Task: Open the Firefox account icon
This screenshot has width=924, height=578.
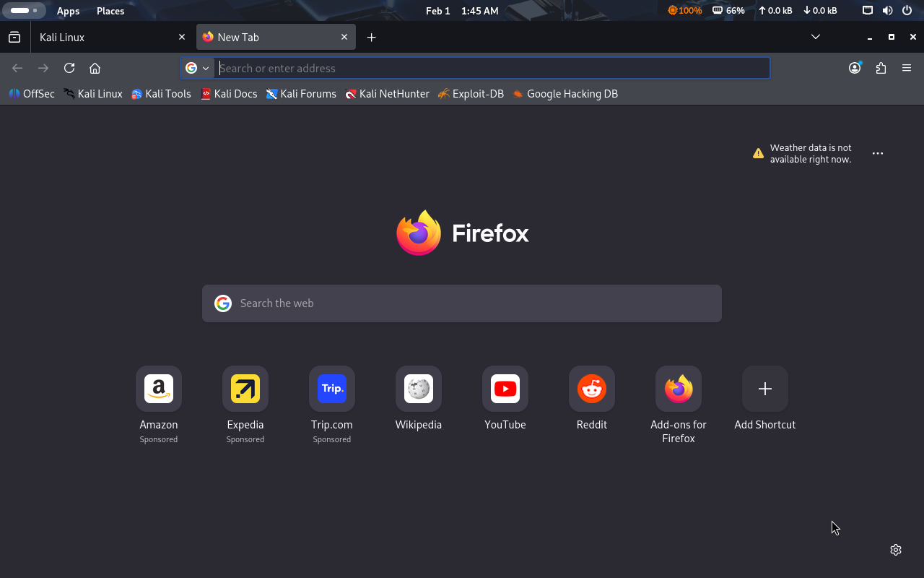Action: click(855, 68)
